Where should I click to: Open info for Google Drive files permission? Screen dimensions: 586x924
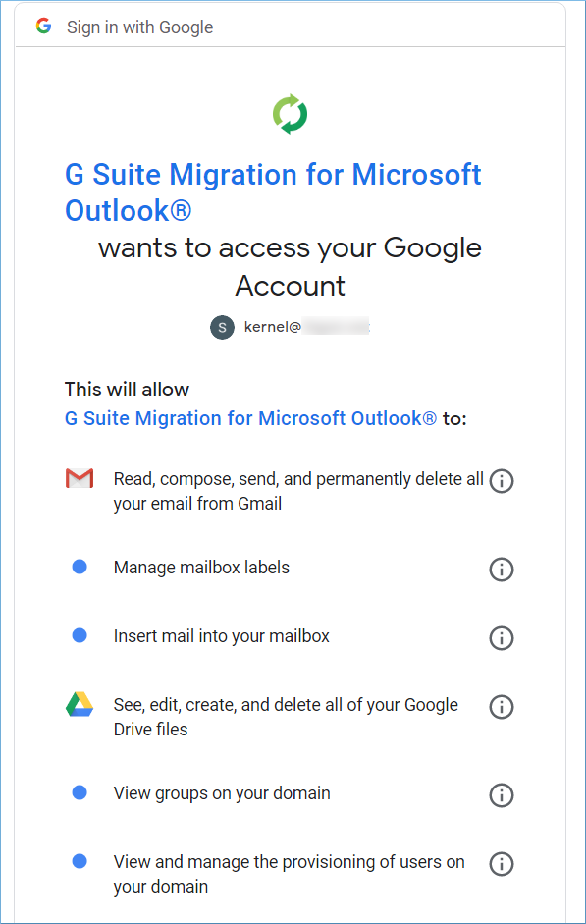tap(502, 707)
